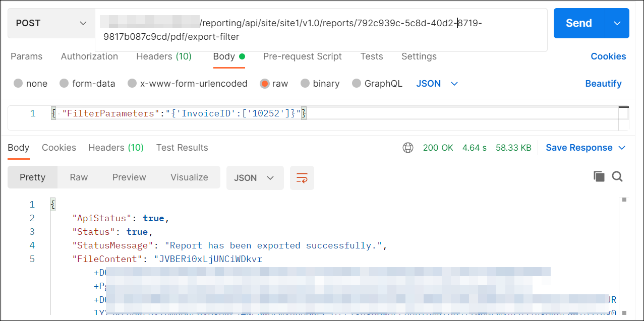644x321 pixels.
Task: Choose x-www-form-urlencoded body type
Action: pos(132,84)
